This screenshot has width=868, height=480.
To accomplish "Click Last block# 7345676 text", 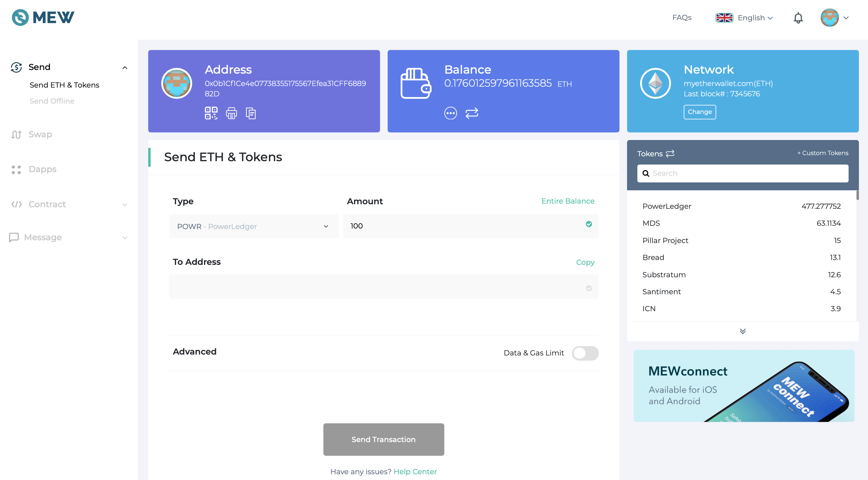I will [721, 94].
